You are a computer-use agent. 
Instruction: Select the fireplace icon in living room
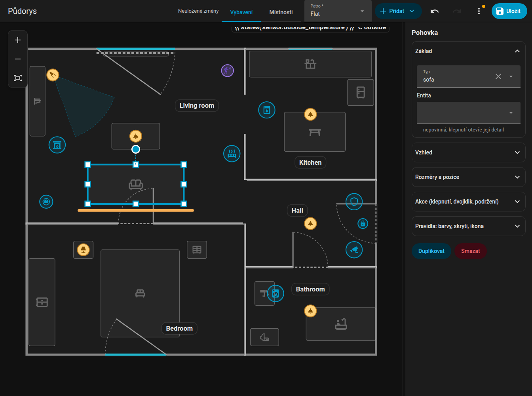[57, 145]
